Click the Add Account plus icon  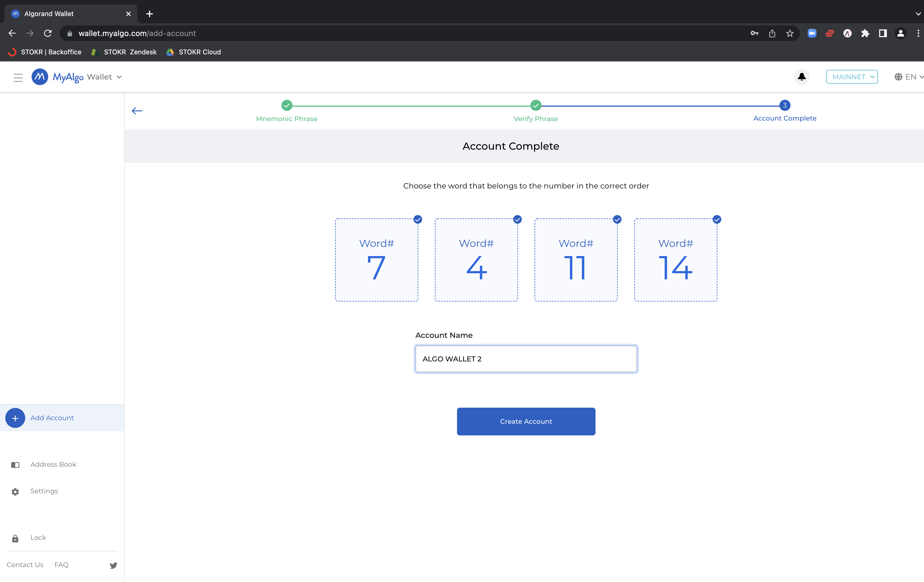15,418
